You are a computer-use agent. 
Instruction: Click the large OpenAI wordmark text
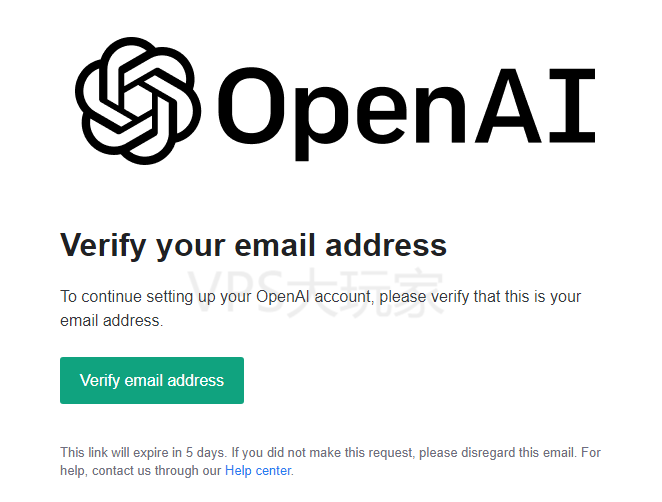[407, 112]
